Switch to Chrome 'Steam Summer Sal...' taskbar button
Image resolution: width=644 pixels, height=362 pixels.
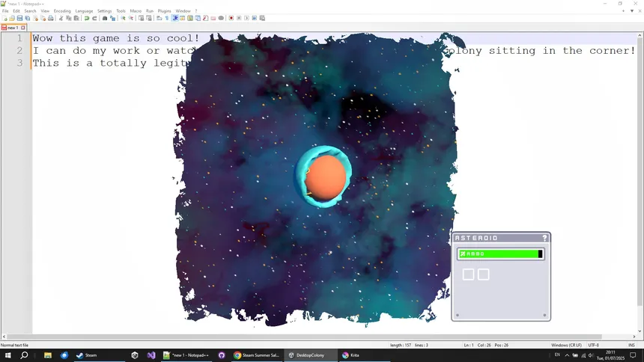point(257,355)
